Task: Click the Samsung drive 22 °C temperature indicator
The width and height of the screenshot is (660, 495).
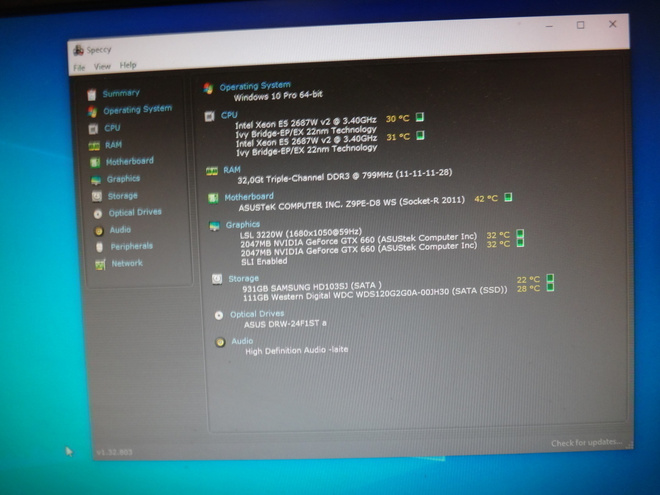Action: (550, 278)
